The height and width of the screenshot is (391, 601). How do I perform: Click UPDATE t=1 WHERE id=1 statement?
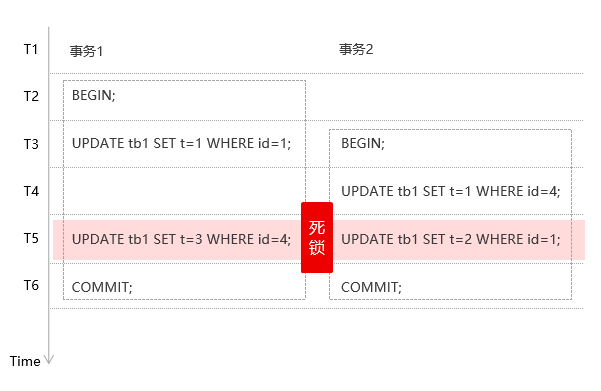coord(181,143)
